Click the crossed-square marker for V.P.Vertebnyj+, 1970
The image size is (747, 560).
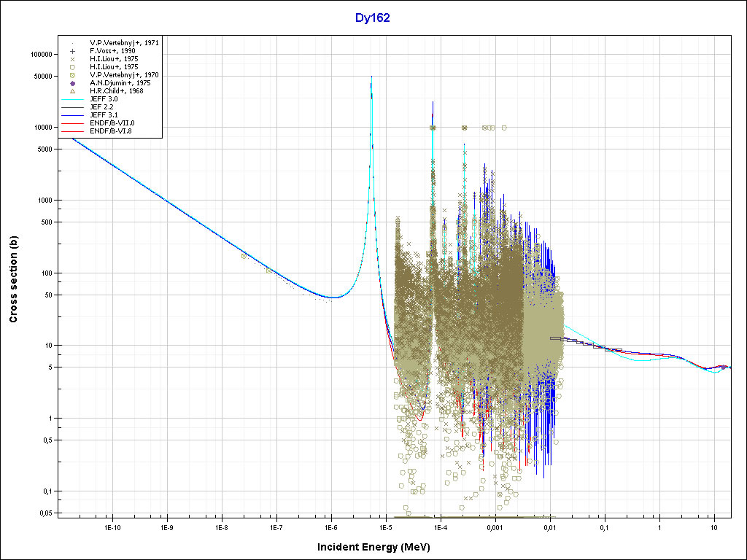[x=73, y=75]
